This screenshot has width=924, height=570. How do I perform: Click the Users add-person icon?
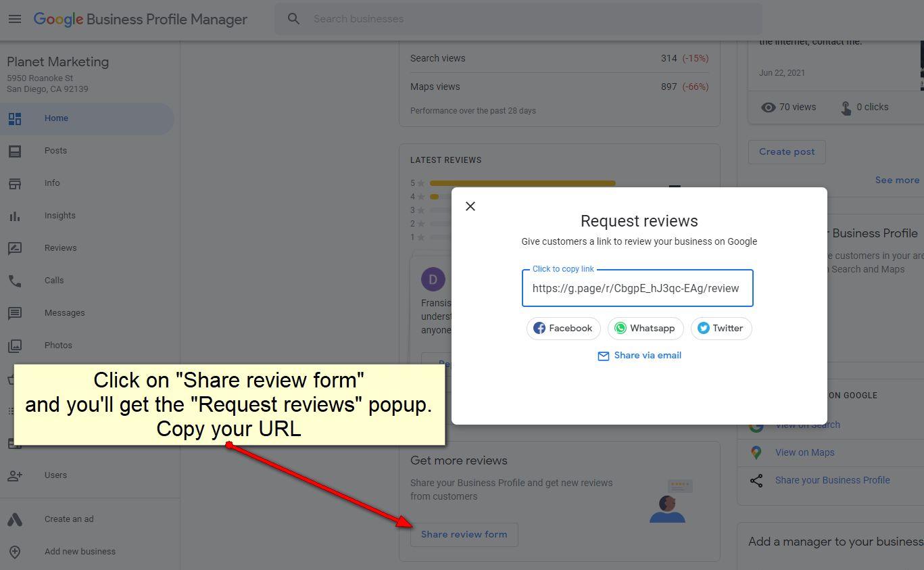click(15, 475)
